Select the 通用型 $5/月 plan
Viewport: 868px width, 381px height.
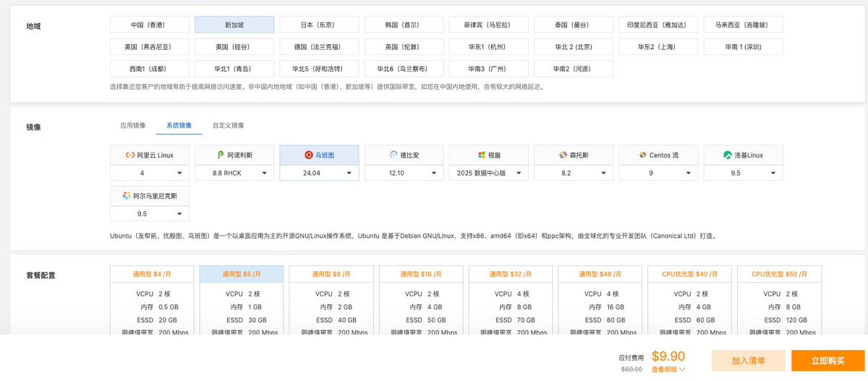242,300
